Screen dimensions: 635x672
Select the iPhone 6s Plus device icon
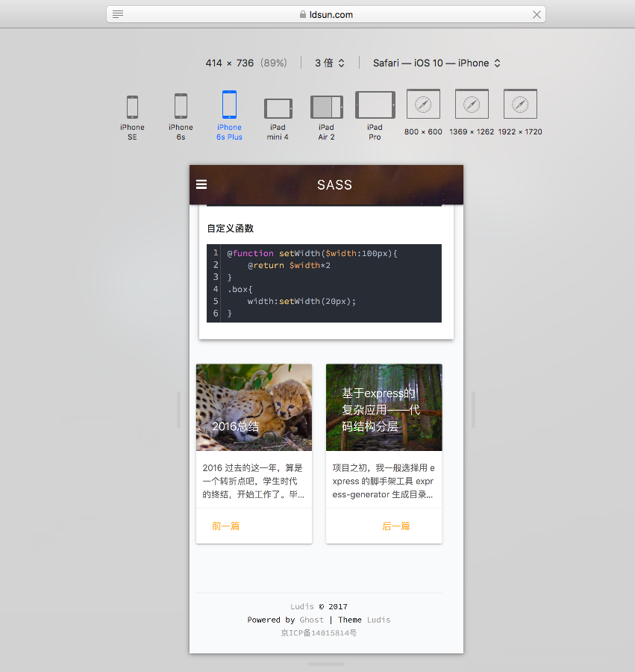click(229, 105)
